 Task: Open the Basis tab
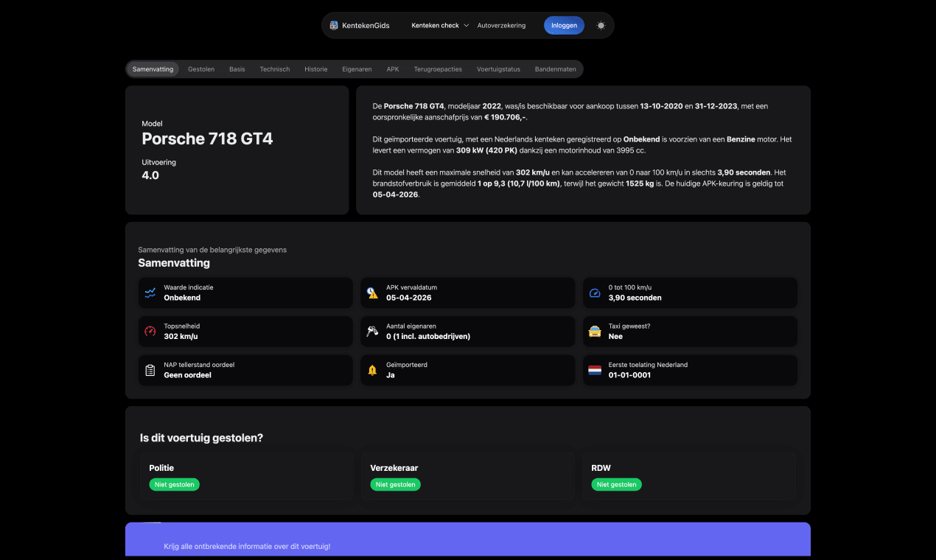tap(237, 69)
